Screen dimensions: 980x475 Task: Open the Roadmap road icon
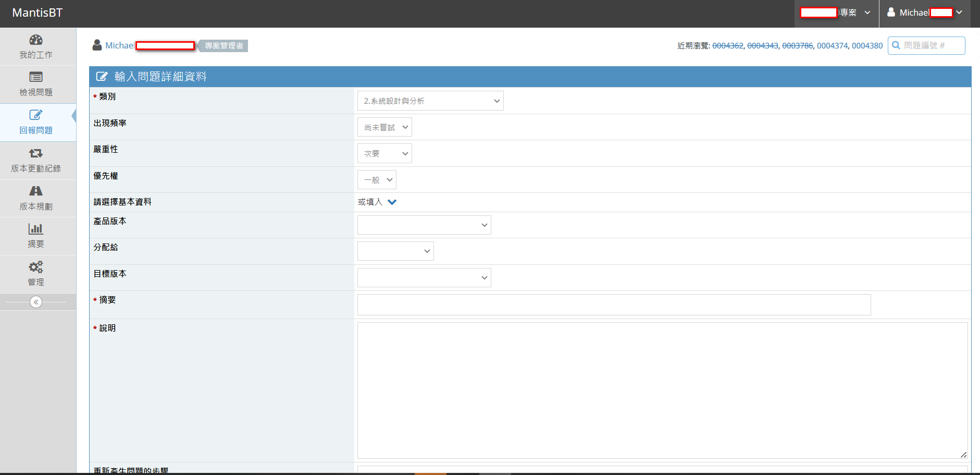[36, 191]
